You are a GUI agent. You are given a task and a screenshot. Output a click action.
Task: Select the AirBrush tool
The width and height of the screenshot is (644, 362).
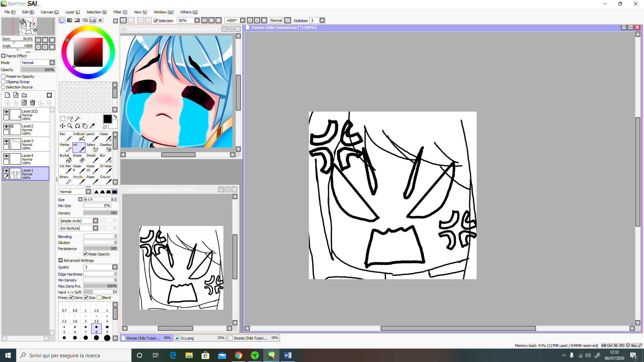tap(79, 137)
